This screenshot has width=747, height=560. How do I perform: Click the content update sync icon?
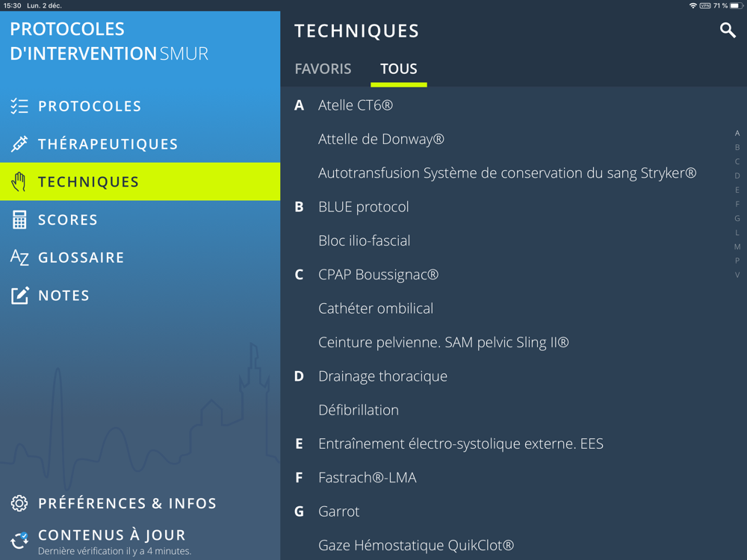point(19,541)
